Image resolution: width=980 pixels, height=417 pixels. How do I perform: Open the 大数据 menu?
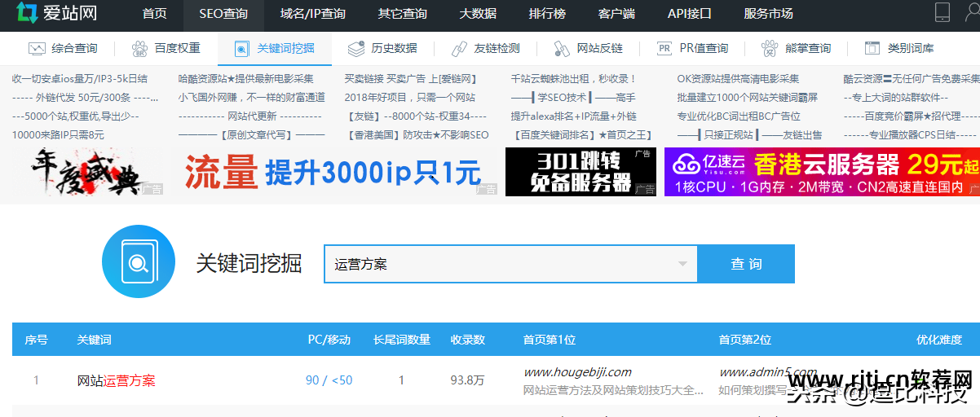[478, 14]
